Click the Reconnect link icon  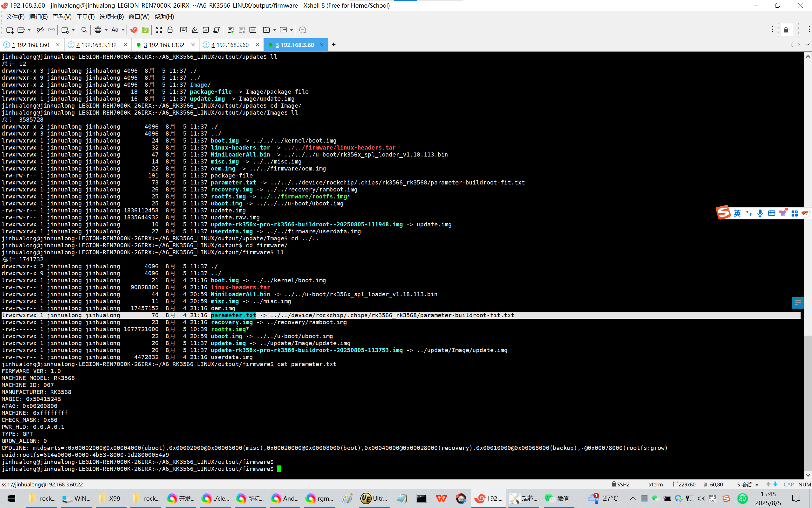[51, 30]
